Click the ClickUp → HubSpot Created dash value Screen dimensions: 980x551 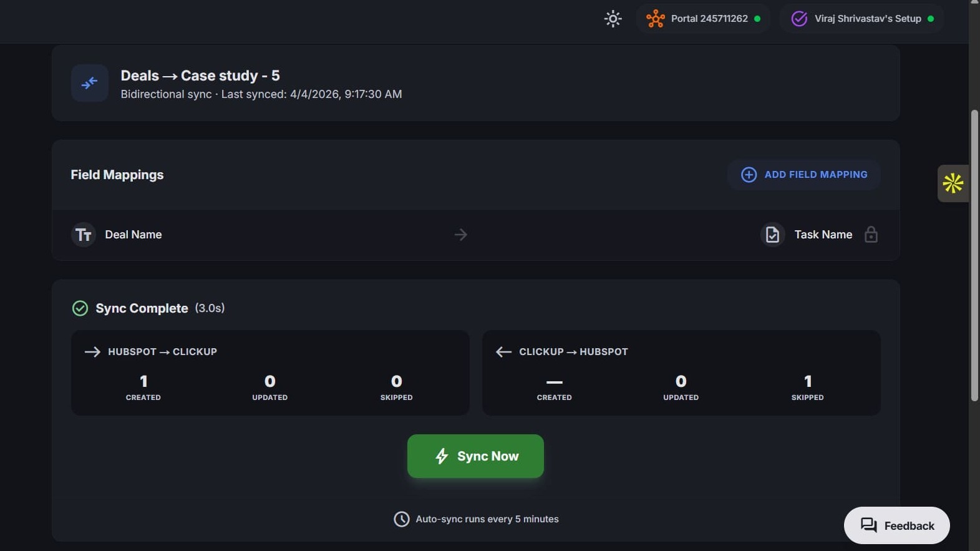(x=555, y=382)
